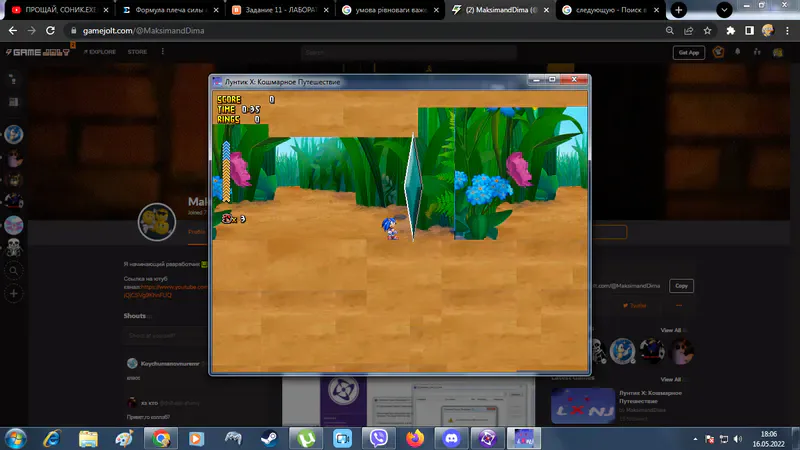Click View All above Latest Games
The width and height of the screenshot is (800, 450).
point(670,379)
